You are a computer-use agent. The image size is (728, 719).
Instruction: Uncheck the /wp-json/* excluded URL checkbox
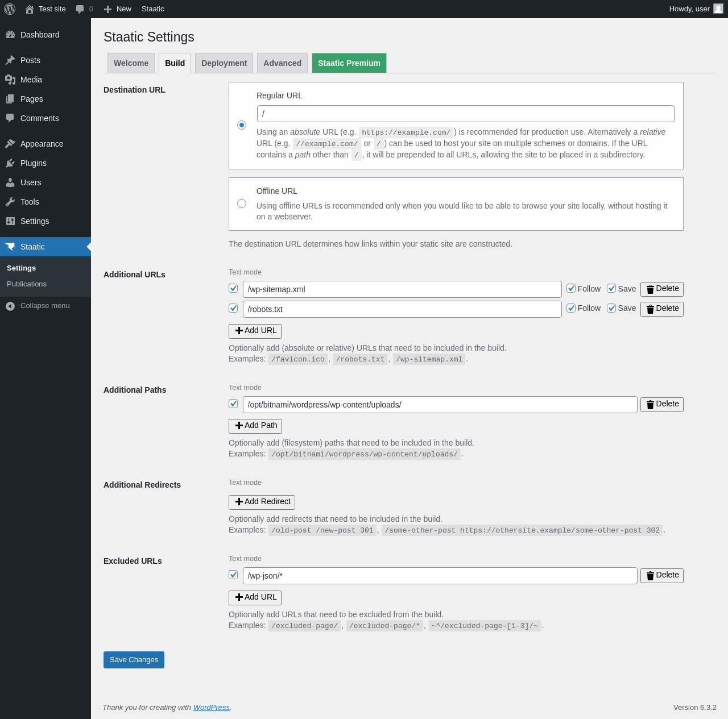tap(233, 575)
